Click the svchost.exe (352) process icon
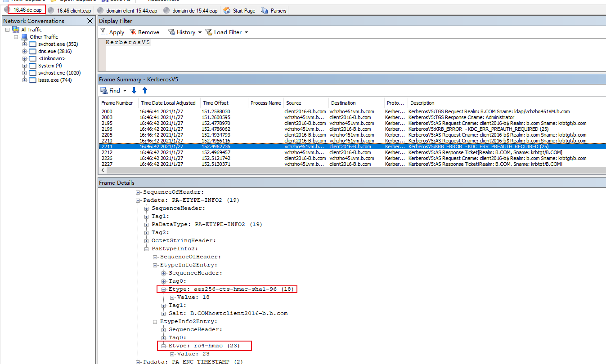This screenshot has height=364, width=606. [x=32, y=44]
